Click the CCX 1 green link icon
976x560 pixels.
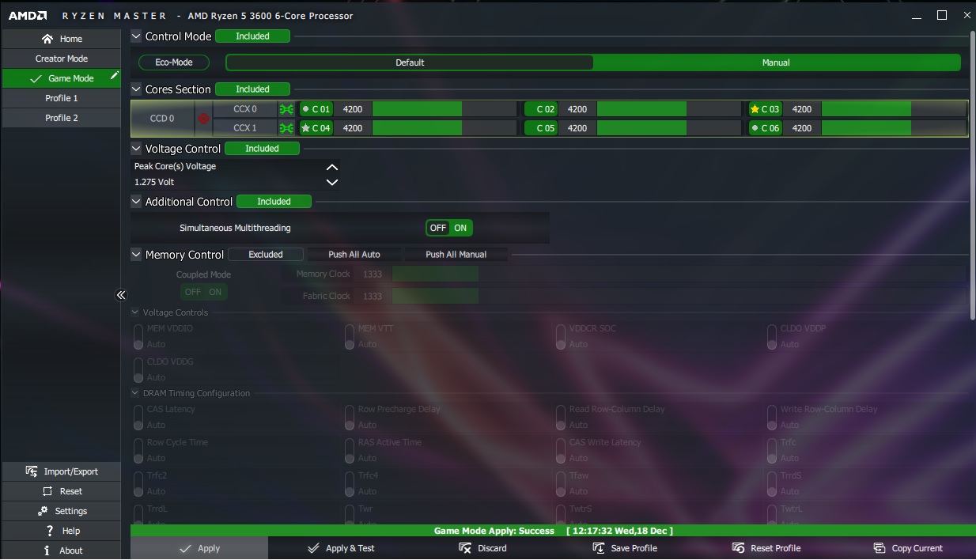pyautogui.click(x=286, y=128)
